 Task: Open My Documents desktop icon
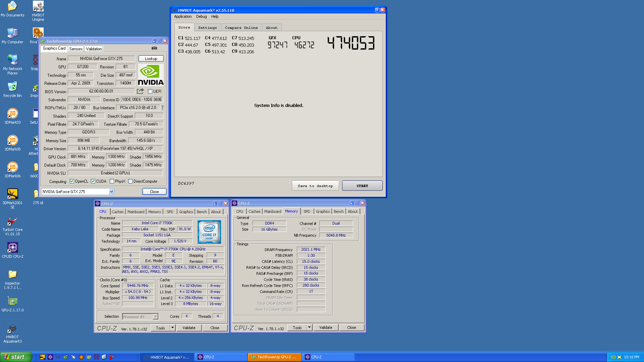click(12, 9)
